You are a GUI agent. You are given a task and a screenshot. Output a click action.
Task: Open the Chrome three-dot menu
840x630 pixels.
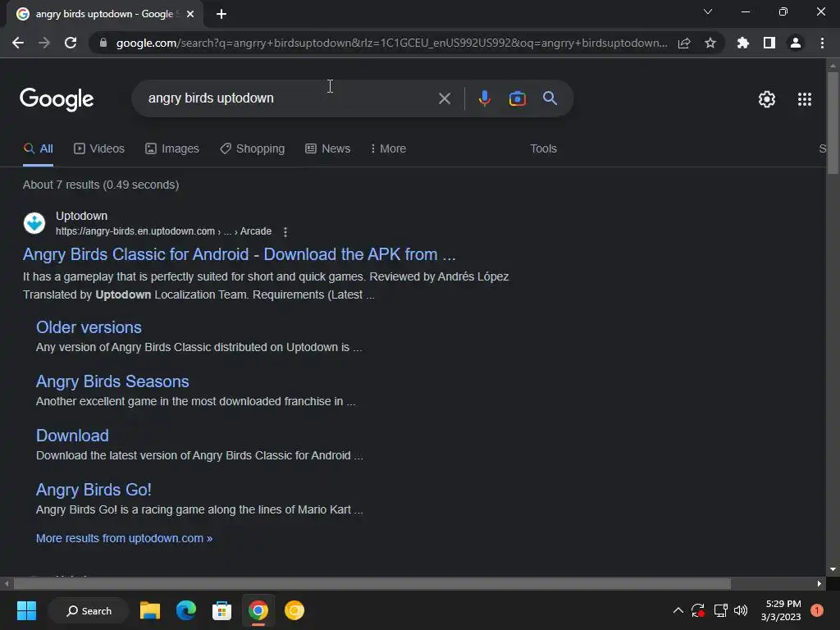822,43
